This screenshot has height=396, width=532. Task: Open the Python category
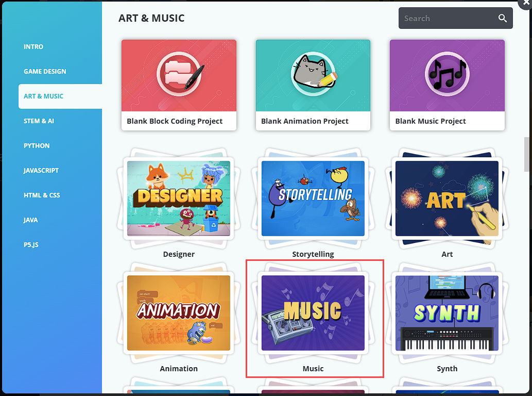[x=37, y=146]
